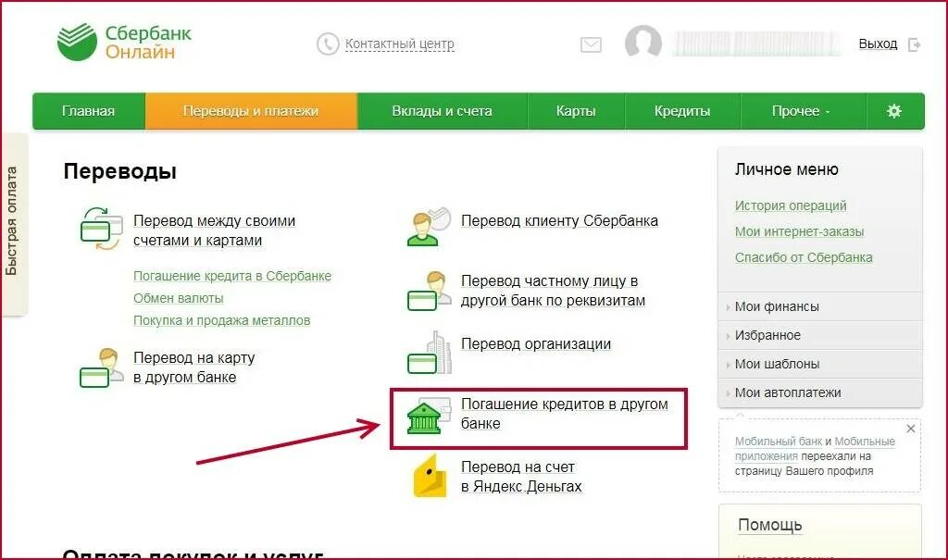Expand Мои финансы section
The image size is (948, 560).
tap(820, 306)
